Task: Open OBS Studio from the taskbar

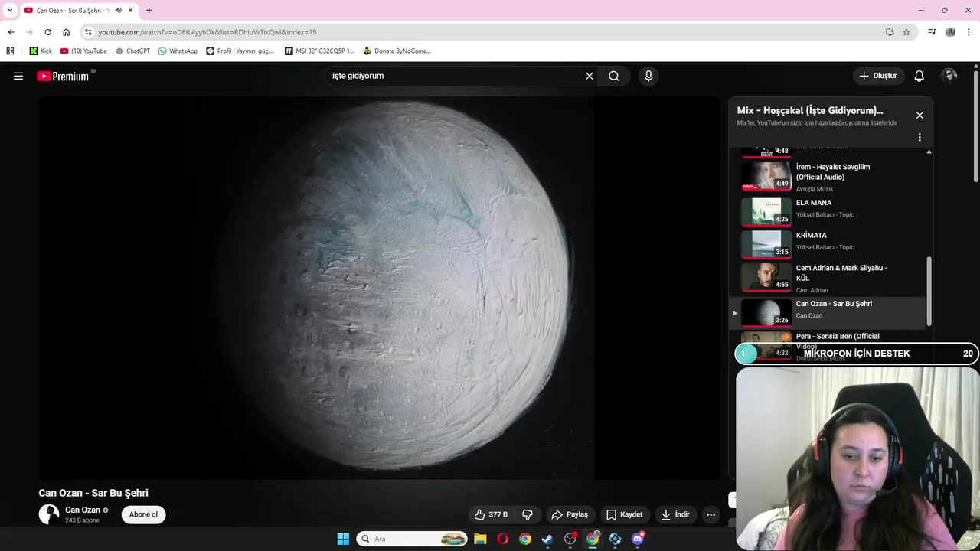Action: 570,539
